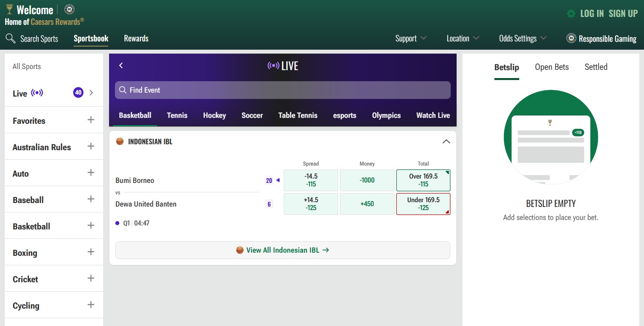Open the Watch Live tab
This screenshot has height=326, width=644.
433,115
